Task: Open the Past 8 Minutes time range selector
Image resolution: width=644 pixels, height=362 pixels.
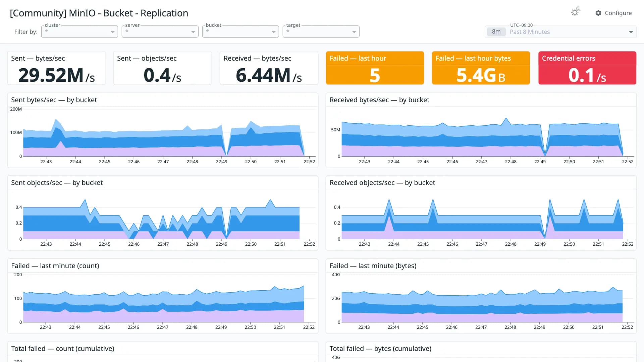Action: (x=560, y=32)
